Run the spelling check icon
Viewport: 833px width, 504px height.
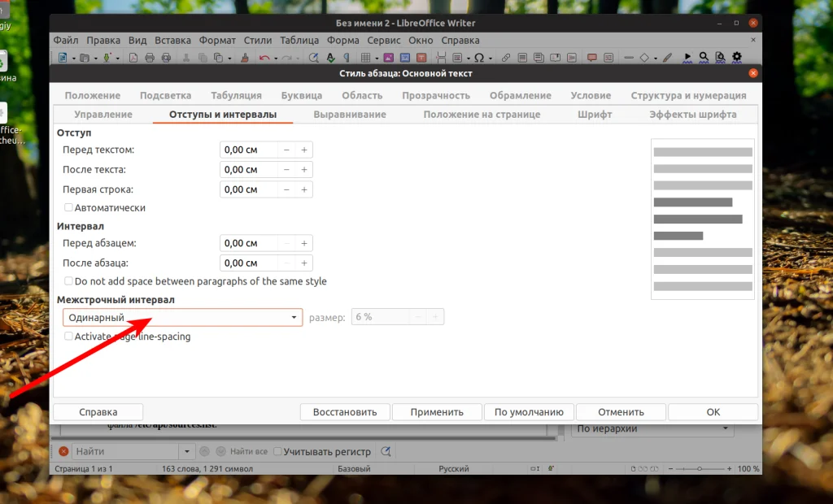pos(330,58)
